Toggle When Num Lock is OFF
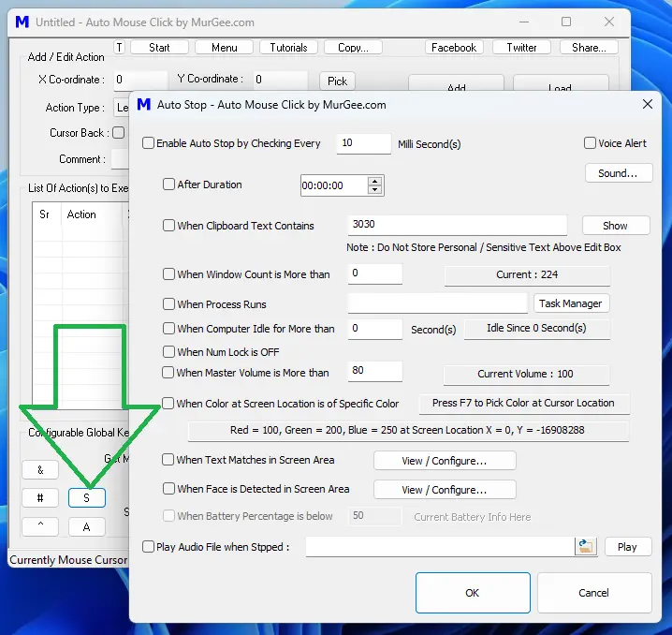The width and height of the screenshot is (672, 635). click(168, 352)
